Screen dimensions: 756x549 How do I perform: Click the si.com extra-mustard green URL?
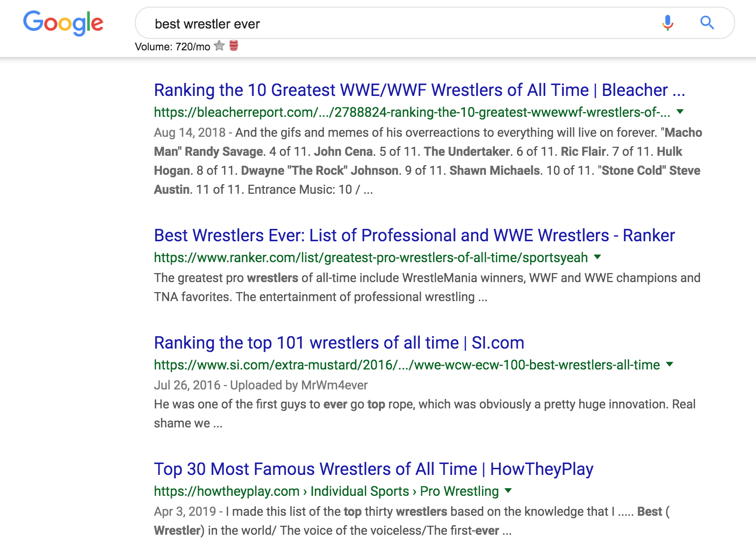coord(407,365)
